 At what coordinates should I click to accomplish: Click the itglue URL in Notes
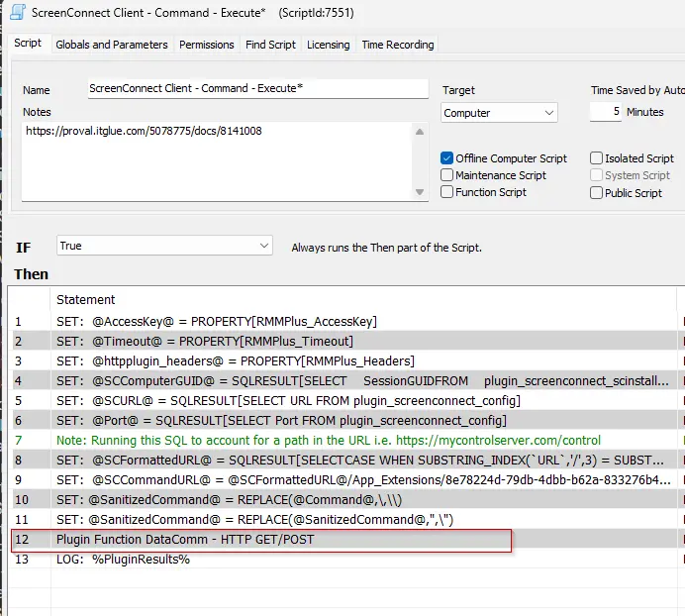point(144,131)
